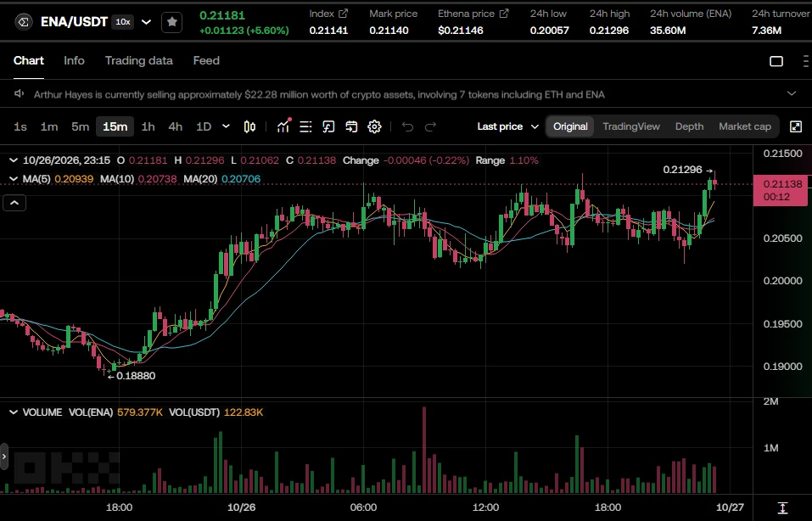Collapse the OHLC candle info row
Viewport: 812px width, 521px height.
[14, 160]
